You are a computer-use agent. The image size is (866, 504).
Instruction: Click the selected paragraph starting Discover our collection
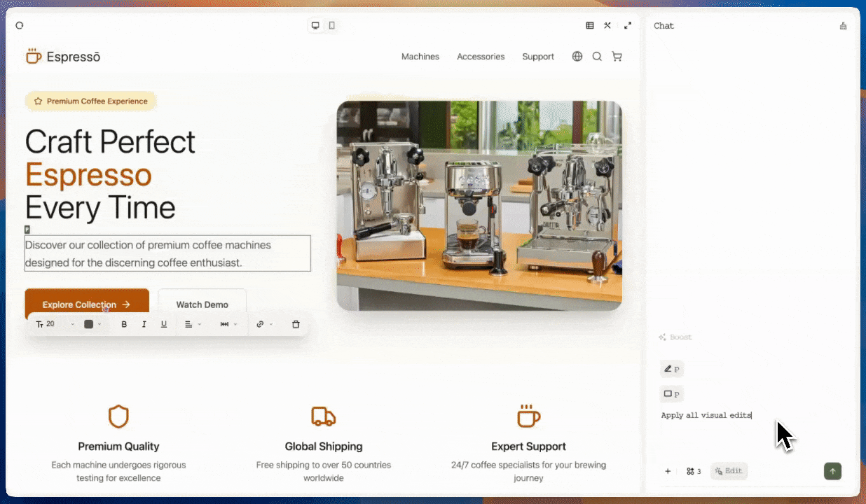tap(167, 253)
